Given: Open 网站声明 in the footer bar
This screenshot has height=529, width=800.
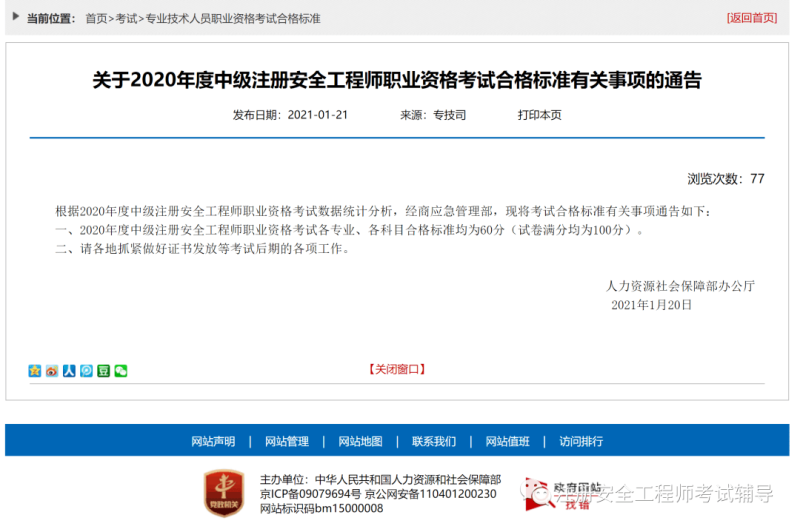Looking at the screenshot, I should click(x=213, y=441).
